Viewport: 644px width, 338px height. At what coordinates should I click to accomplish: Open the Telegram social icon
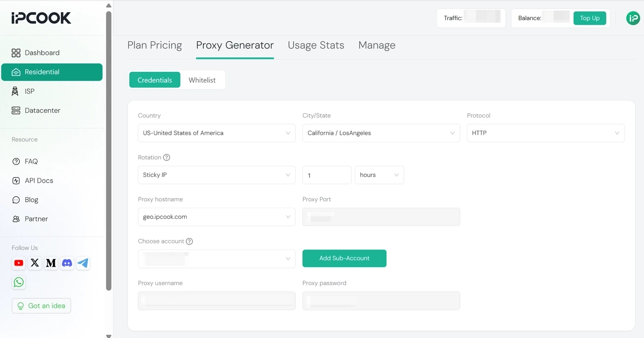(83, 263)
